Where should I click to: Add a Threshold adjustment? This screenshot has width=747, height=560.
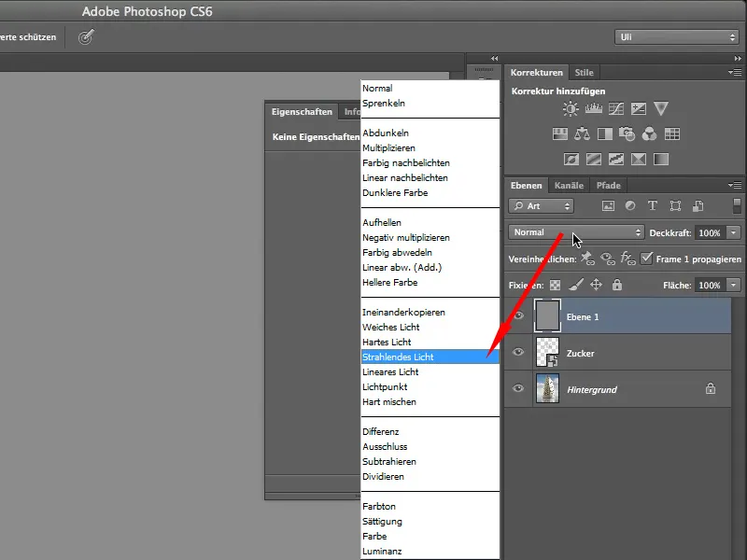[x=616, y=159]
